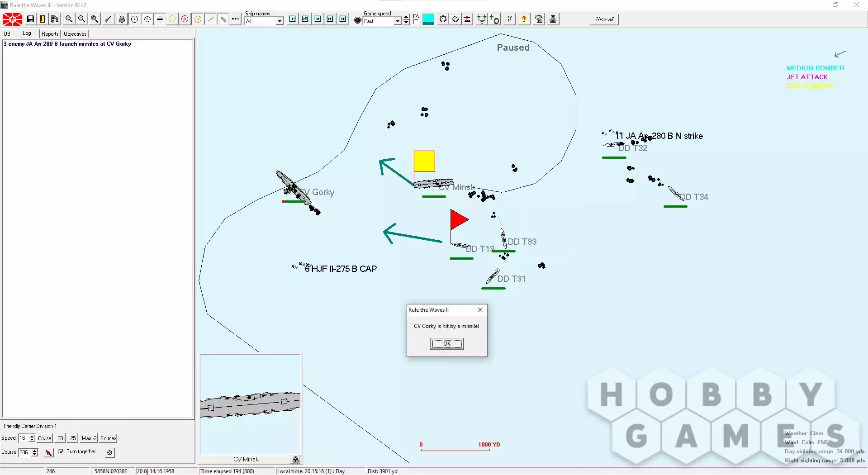This screenshot has height=475, width=868.
Task: Click the floppy disk save icon
Action: coord(30,19)
